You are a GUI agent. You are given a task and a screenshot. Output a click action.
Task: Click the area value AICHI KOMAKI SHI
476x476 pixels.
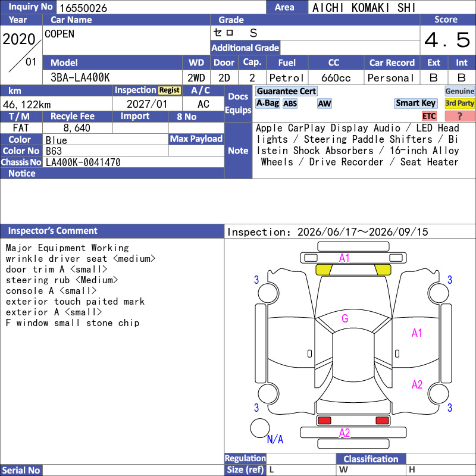(364, 8)
